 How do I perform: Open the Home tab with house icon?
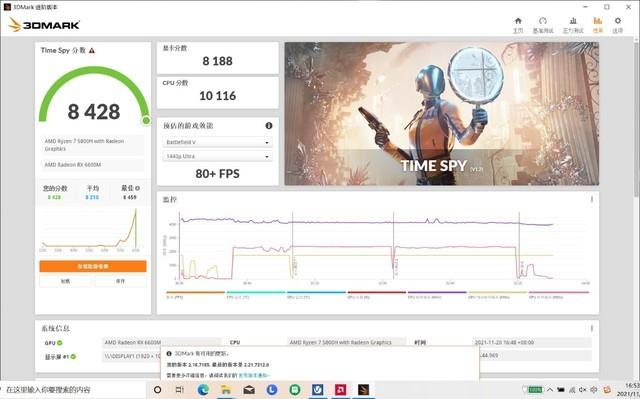pos(518,25)
